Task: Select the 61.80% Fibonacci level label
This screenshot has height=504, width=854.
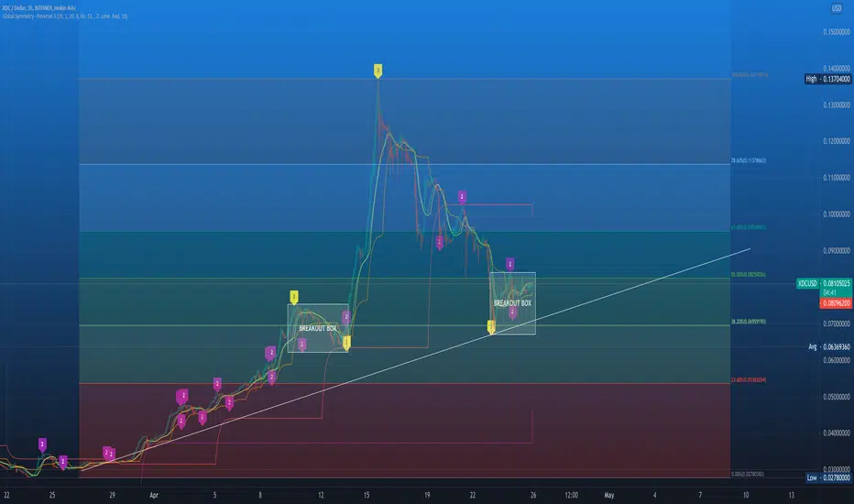Action: (x=749, y=227)
